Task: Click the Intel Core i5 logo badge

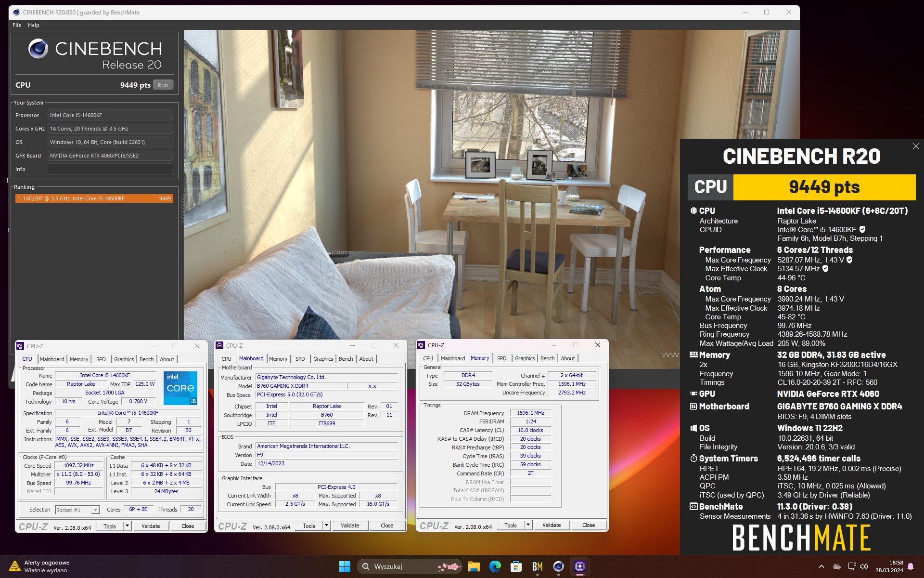Action: coord(180,388)
